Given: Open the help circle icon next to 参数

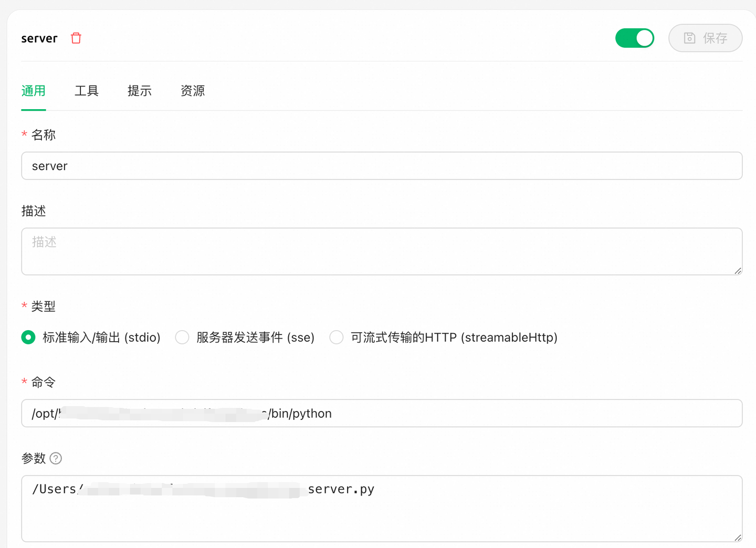Looking at the screenshot, I should coord(57,458).
